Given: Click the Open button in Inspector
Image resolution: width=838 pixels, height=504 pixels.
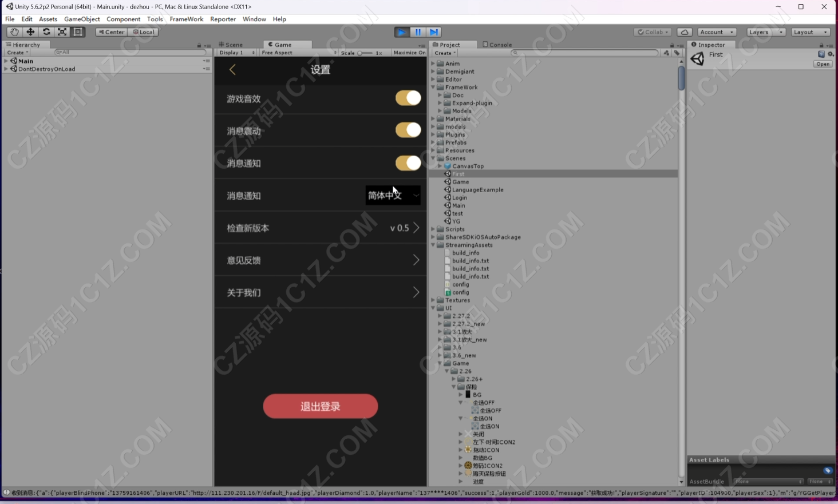Looking at the screenshot, I should click(823, 64).
